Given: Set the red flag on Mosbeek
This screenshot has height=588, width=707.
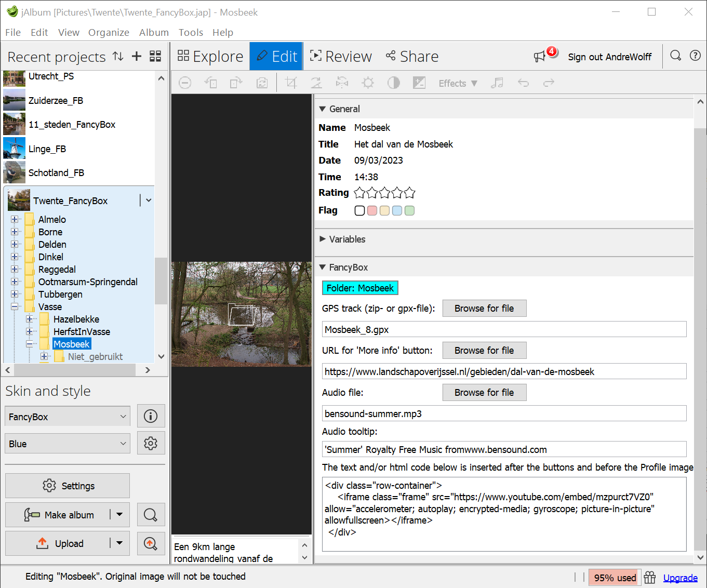Looking at the screenshot, I should (372, 211).
